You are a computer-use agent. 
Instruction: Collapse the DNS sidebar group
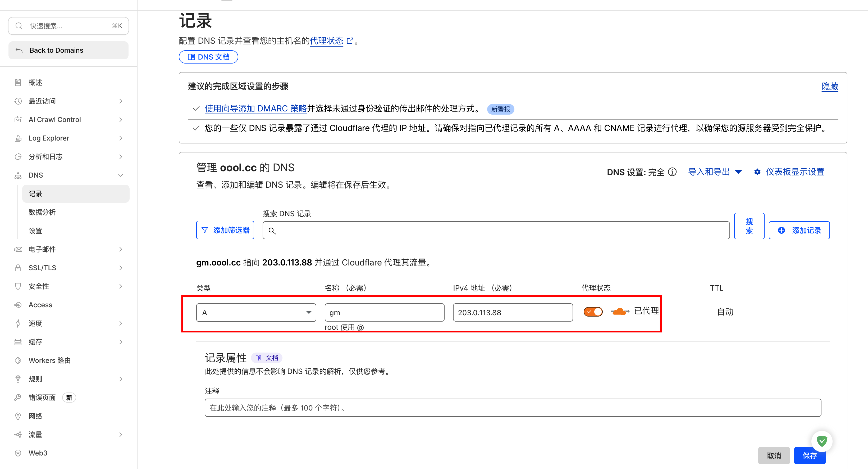120,175
